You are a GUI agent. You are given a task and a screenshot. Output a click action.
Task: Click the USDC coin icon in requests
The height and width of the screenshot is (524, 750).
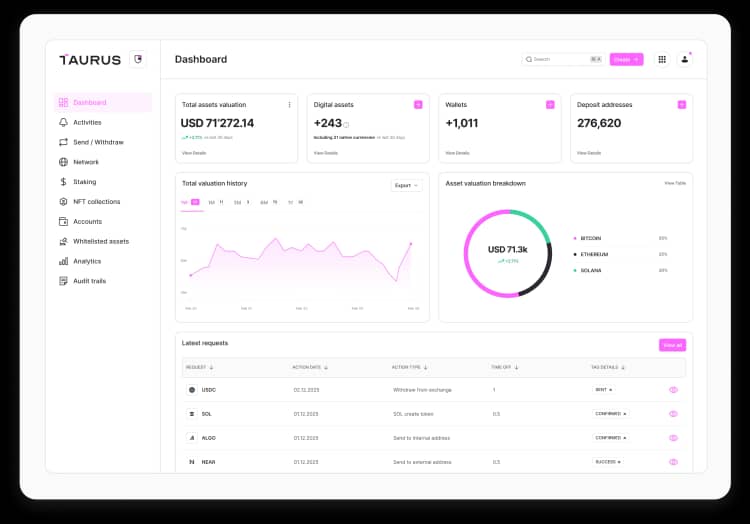[192, 390]
